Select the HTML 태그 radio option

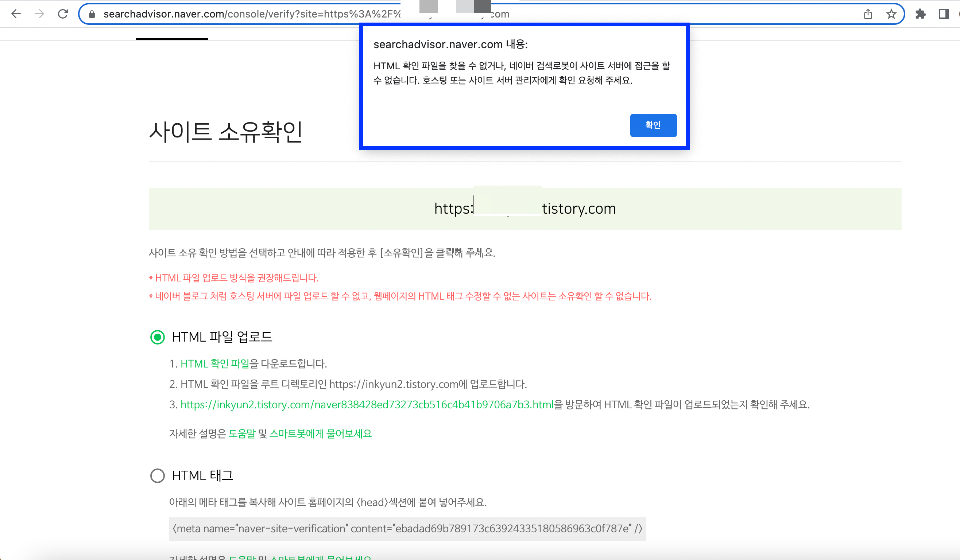157,475
